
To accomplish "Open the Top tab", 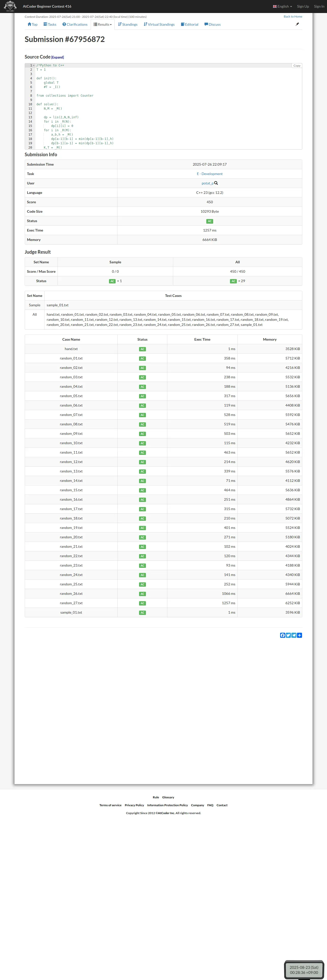I will pyautogui.click(x=32, y=24).
